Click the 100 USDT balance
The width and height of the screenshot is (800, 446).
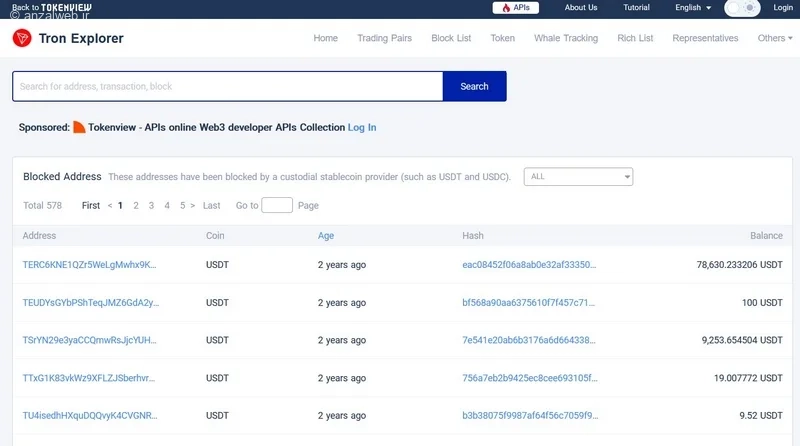coord(762,303)
